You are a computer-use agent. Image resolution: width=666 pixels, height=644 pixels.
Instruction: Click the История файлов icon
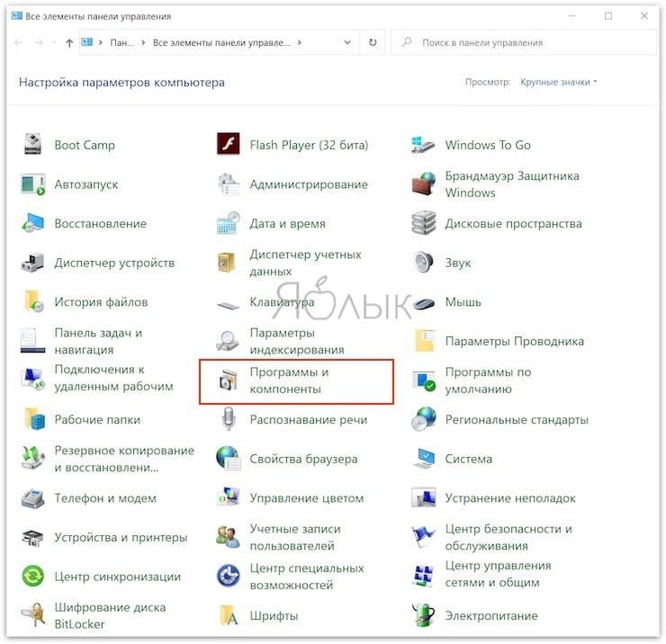(x=33, y=301)
